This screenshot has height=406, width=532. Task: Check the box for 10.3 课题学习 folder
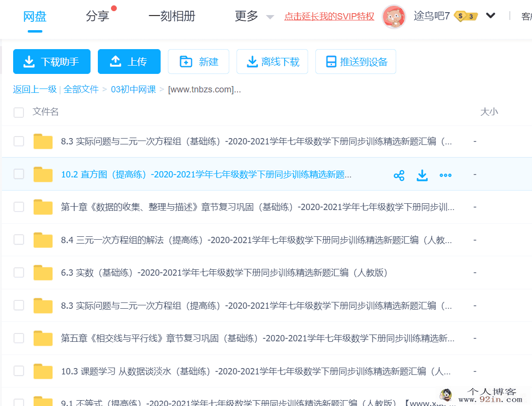click(x=18, y=371)
